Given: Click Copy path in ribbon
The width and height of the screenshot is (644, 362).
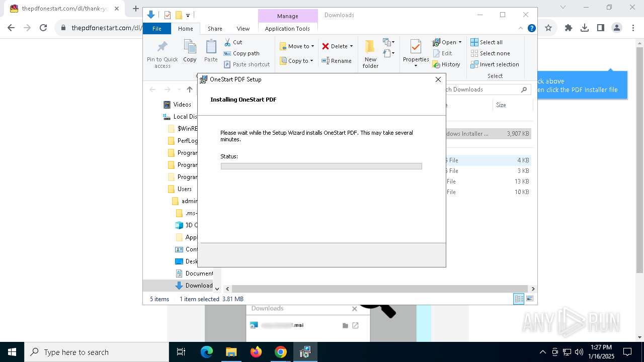Looking at the screenshot, I should click(x=242, y=53).
